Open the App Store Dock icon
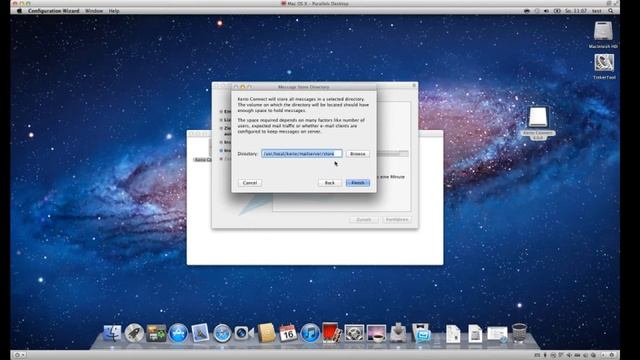The height and width of the screenshot is (360, 640). click(178, 333)
